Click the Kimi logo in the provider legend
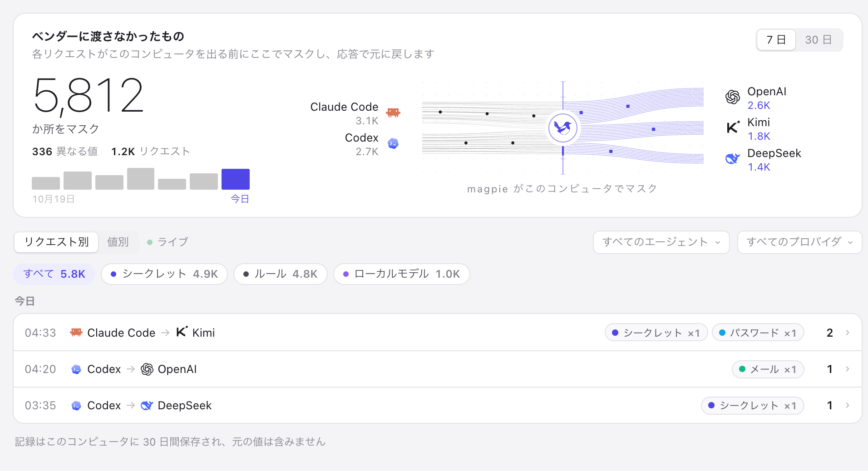Viewport: 868px width, 471px height. pos(733,128)
